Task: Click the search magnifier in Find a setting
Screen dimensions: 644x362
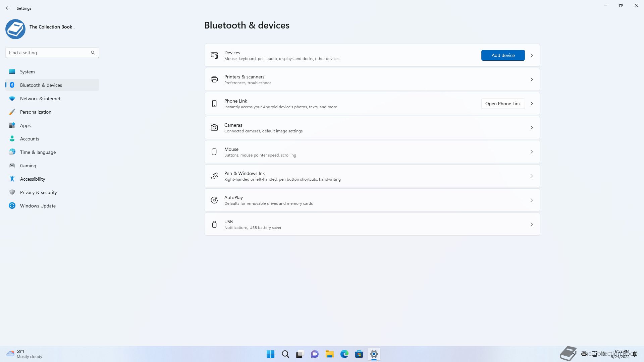Action: 93,53
